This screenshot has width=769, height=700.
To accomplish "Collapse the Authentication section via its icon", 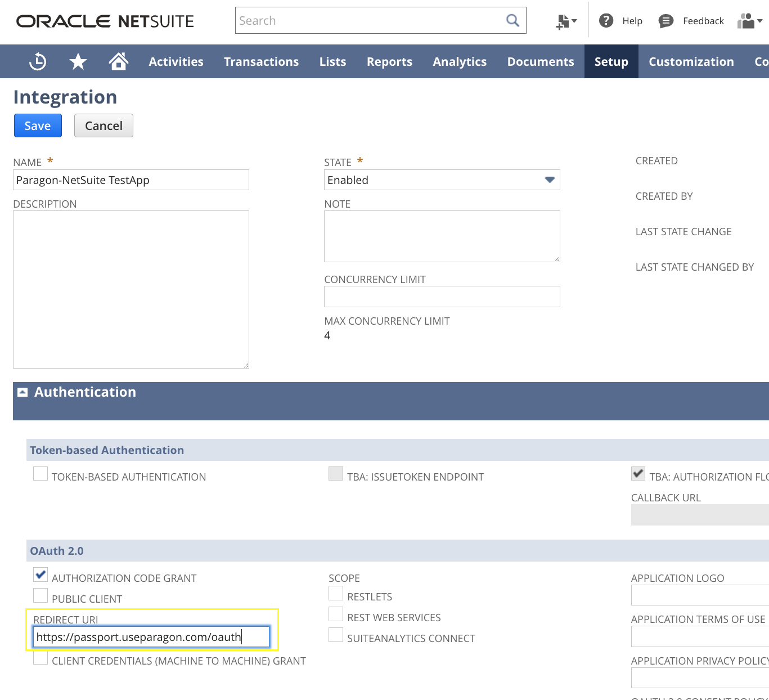I will pos(22,391).
